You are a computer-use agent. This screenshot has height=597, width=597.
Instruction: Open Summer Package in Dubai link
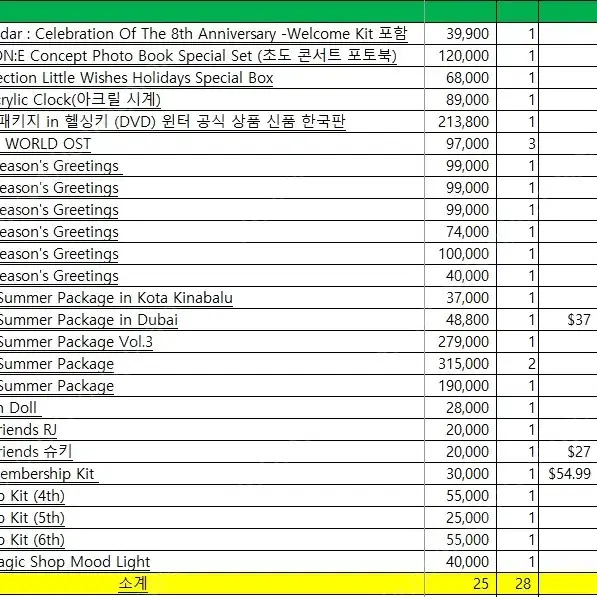point(89,320)
